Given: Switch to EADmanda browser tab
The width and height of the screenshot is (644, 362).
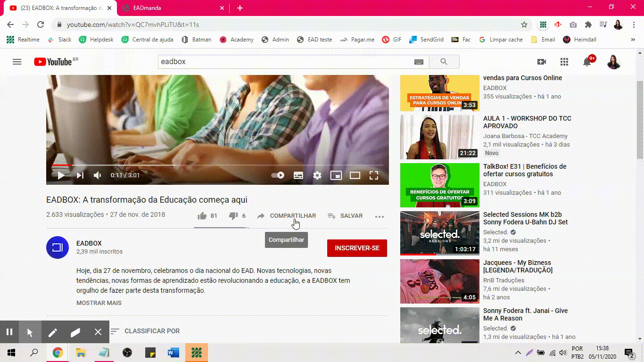Looking at the screenshot, I should click(173, 8).
